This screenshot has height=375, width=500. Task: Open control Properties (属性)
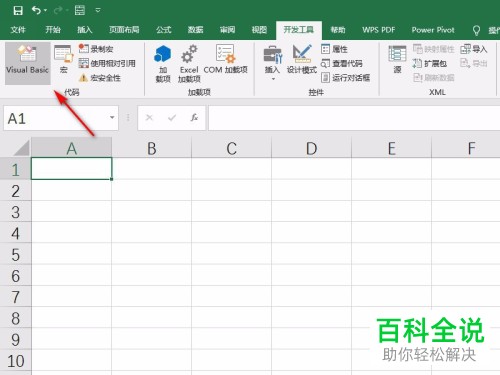tap(334, 49)
